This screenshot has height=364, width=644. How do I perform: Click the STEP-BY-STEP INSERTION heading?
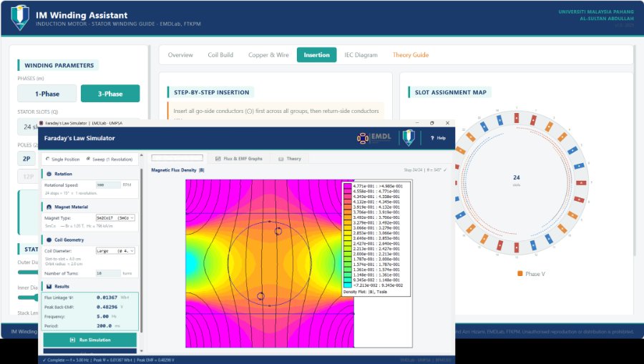coord(212,92)
